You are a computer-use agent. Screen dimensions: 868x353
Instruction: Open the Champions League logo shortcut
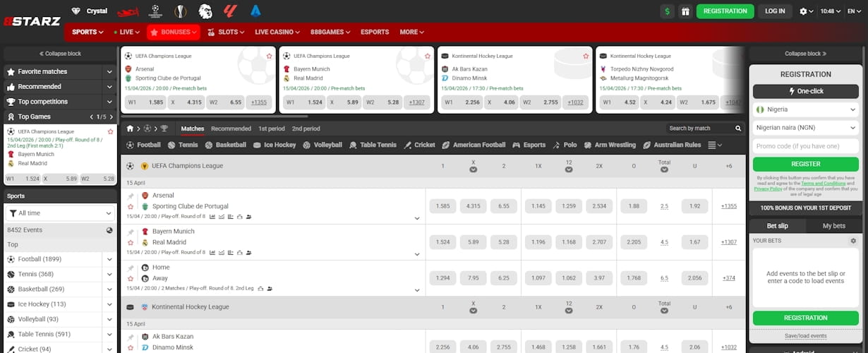[156, 11]
